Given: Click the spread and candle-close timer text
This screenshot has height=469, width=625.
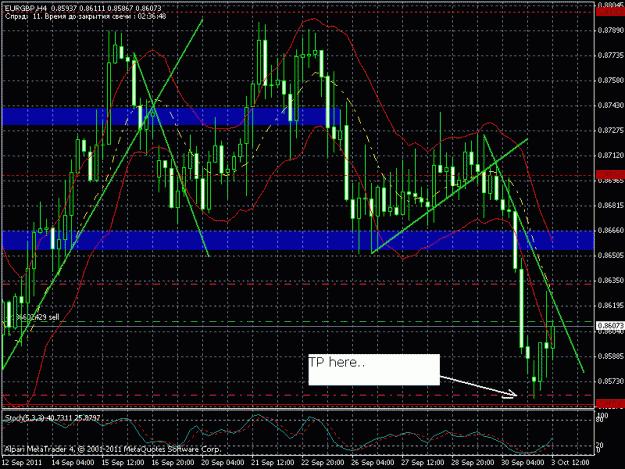Looking at the screenshot, I should 85,16.
